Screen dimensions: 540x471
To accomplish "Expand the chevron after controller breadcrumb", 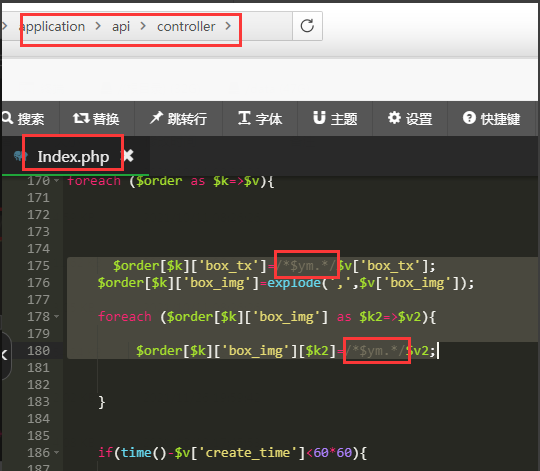I will (x=228, y=26).
